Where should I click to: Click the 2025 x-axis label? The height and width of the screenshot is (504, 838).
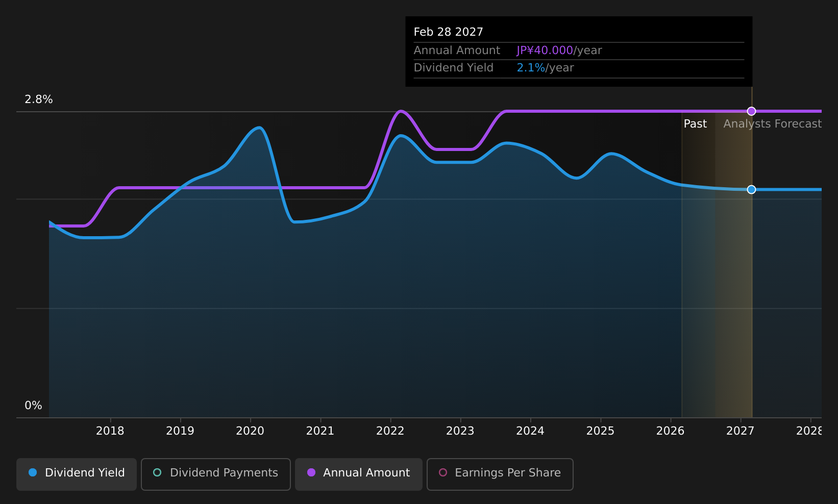(600, 431)
